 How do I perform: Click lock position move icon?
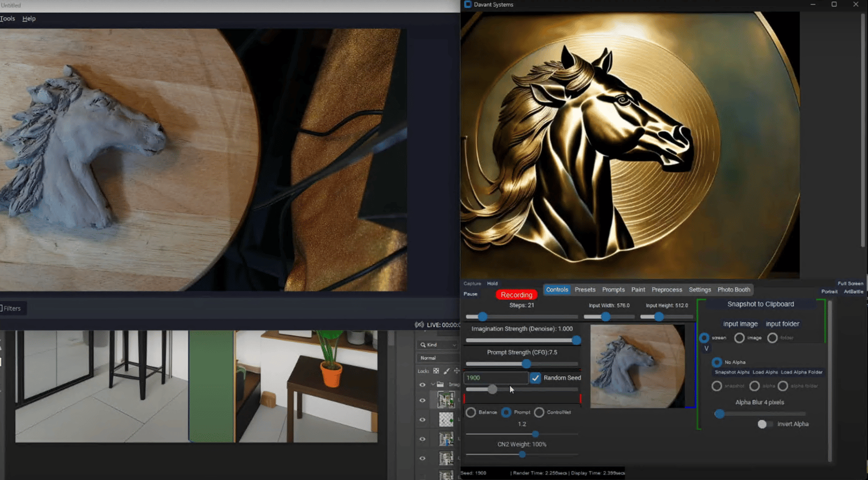pyautogui.click(x=456, y=371)
